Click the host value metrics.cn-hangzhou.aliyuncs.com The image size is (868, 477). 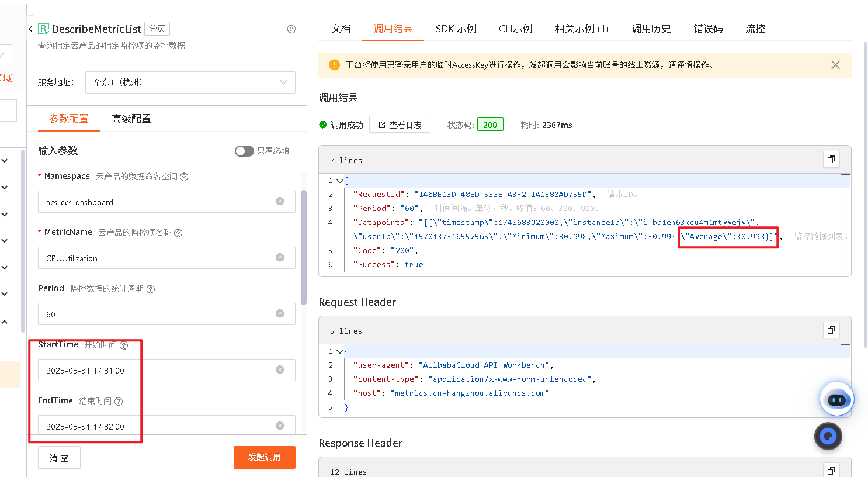click(470, 393)
